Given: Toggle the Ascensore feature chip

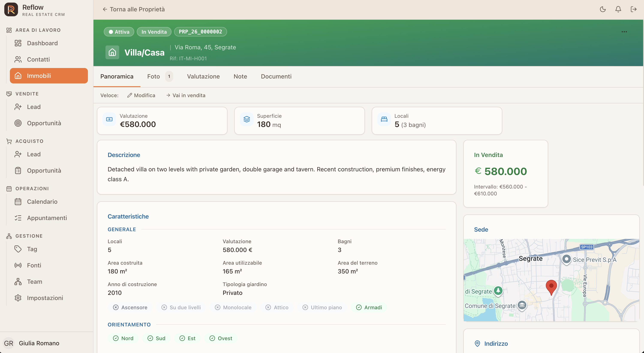Looking at the screenshot, I should tap(130, 307).
